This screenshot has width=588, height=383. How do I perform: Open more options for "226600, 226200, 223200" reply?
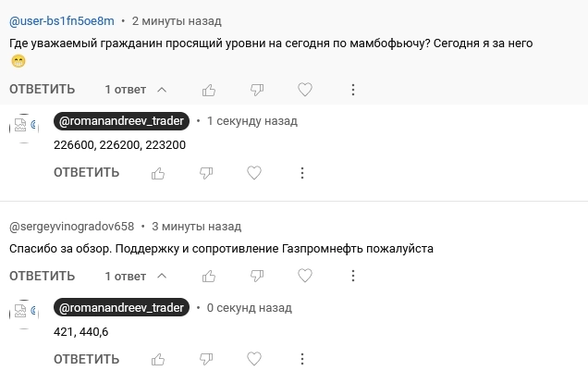pyautogui.click(x=302, y=172)
